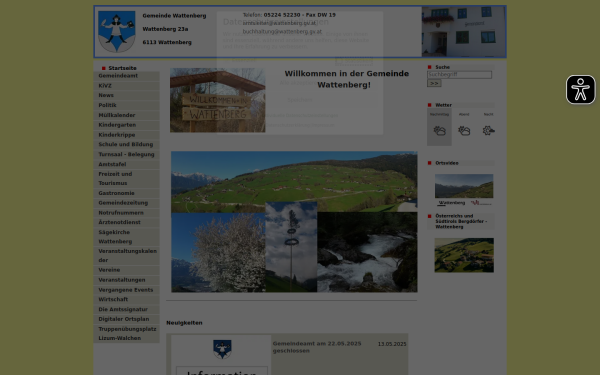Open Freizeit und Tourismus menu item

tap(126, 178)
